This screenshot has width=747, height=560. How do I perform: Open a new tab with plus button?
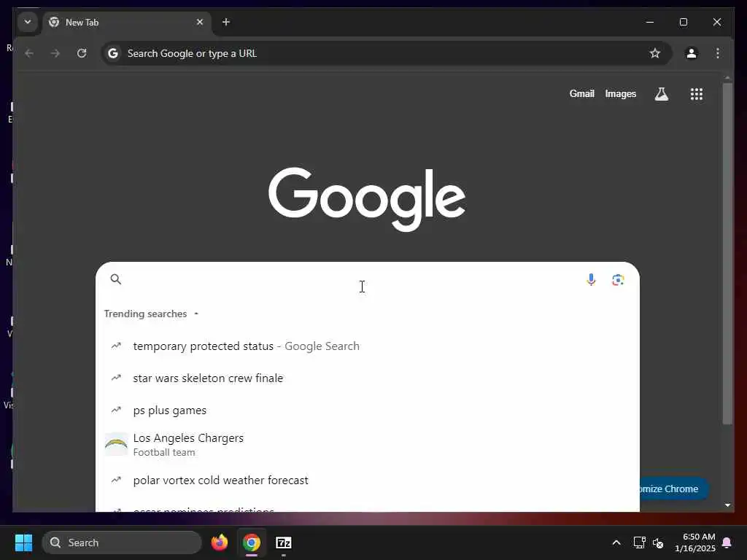(226, 22)
